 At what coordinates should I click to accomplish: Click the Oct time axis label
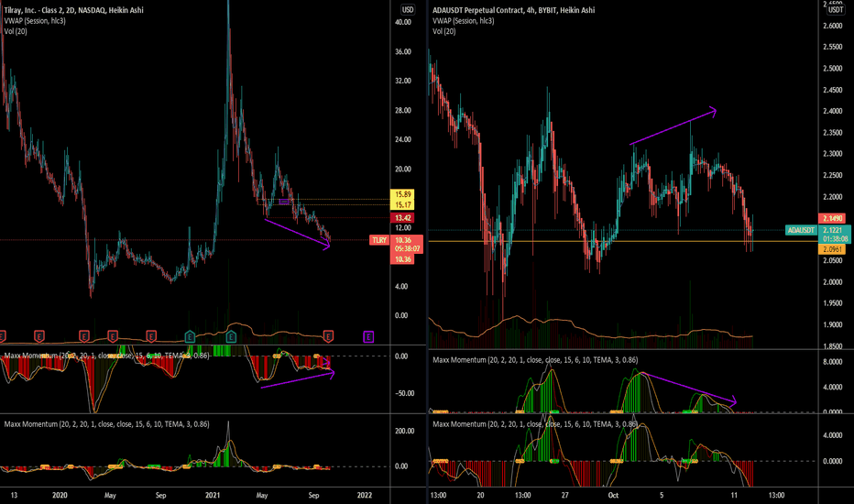click(x=613, y=495)
